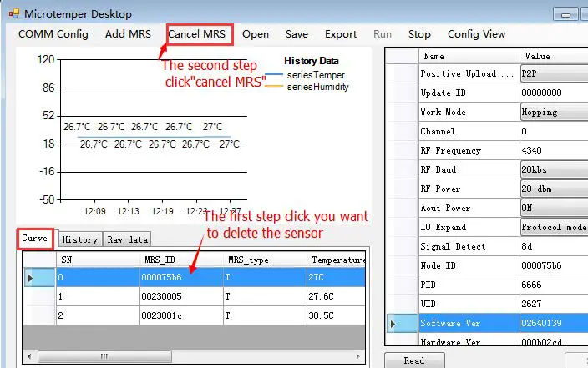Click the Value column header in config grid
This screenshot has width=588, height=368.
pyautogui.click(x=555, y=56)
